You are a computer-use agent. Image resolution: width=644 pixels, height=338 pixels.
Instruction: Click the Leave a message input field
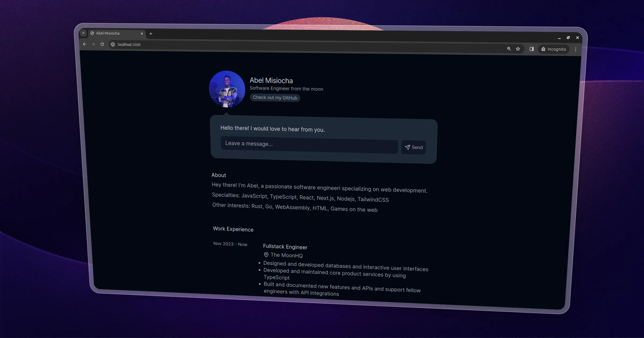(x=309, y=145)
